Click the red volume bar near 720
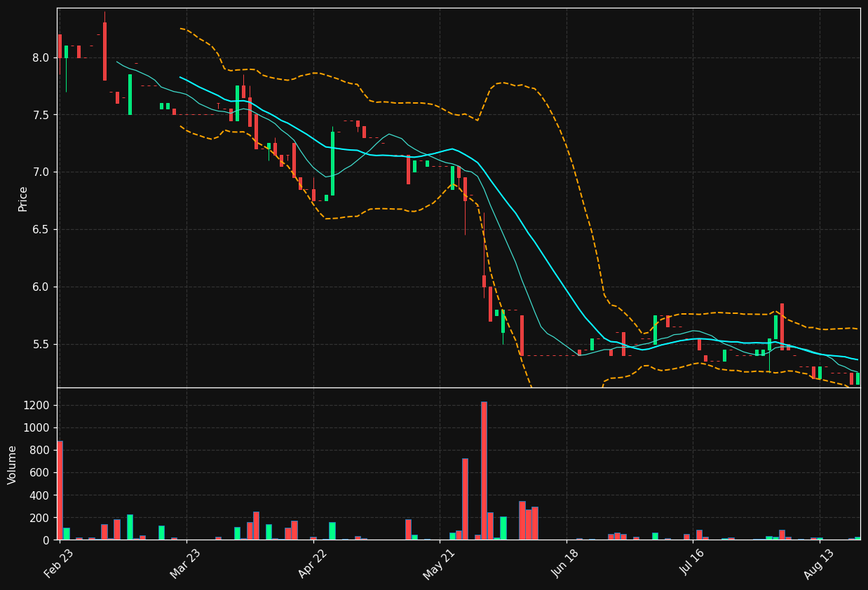 [x=465, y=499]
